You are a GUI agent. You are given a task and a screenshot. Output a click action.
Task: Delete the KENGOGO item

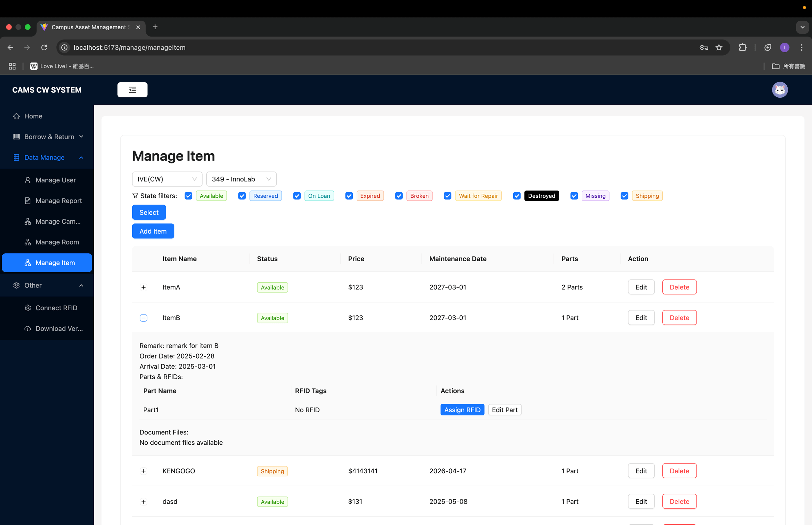pos(679,471)
